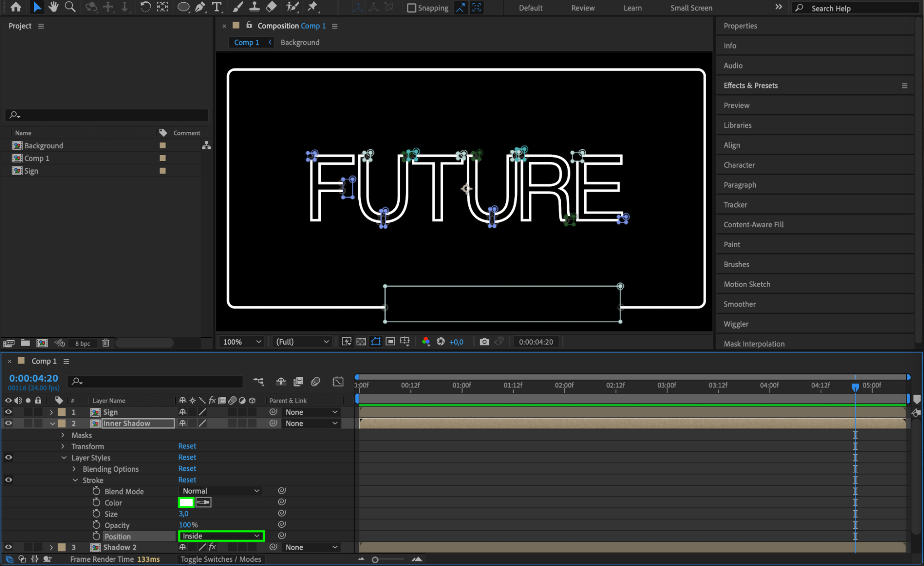Toggle stopwatch for Stroke Size
This screenshot has height=566, width=924.
96,514
